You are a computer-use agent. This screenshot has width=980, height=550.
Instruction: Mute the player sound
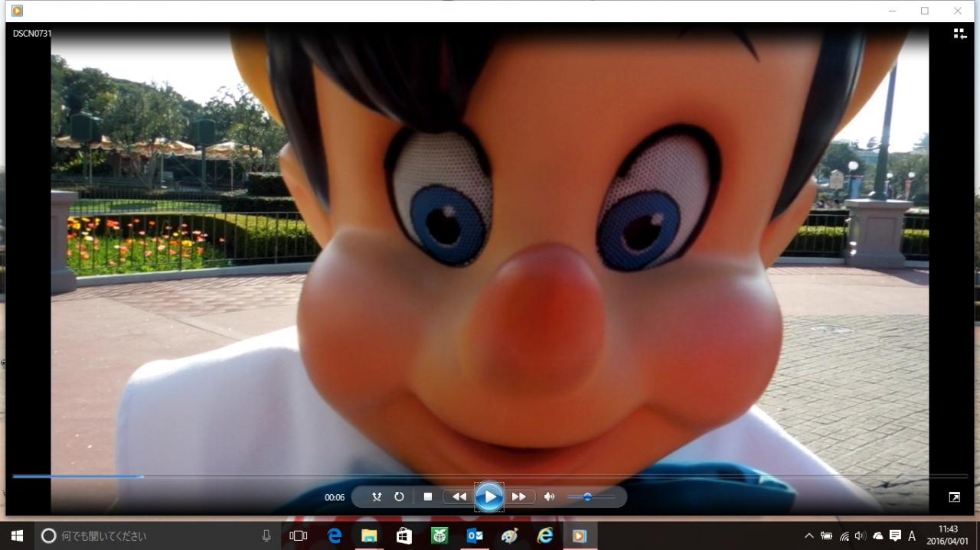click(x=549, y=496)
